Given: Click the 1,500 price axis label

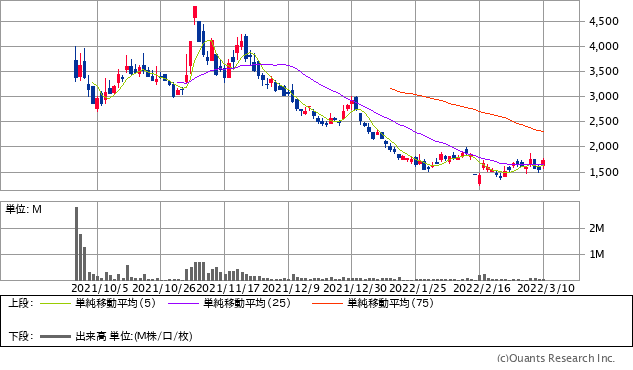Looking at the screenshot, I should pyautogui.click(x=604, y=172).
